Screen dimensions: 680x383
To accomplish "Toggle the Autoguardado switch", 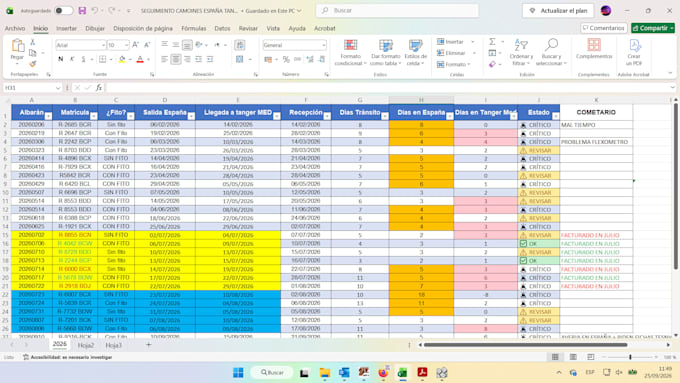I will pyautogui.click(x=63, y=10).
